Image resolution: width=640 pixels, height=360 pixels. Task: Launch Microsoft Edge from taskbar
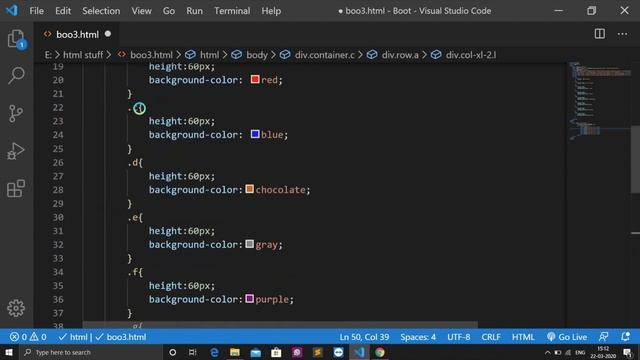(x=214, y=352)
